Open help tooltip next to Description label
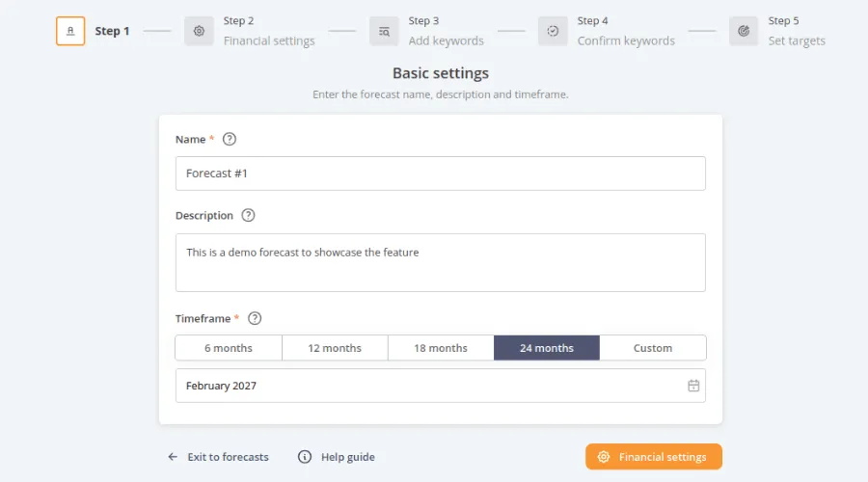The image size is (868, 482). tap(248, 216)
